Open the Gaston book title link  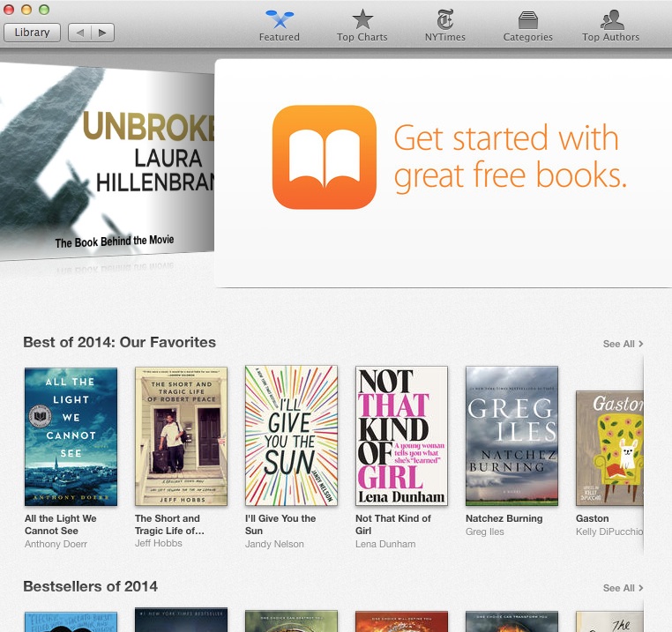[x=593, y=518]
